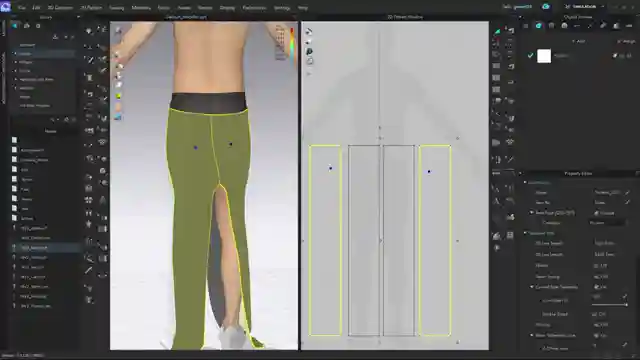Open the Edit menu
Image resolution: width=640 pixels, height=360 pixels.
tap(36, 7)
